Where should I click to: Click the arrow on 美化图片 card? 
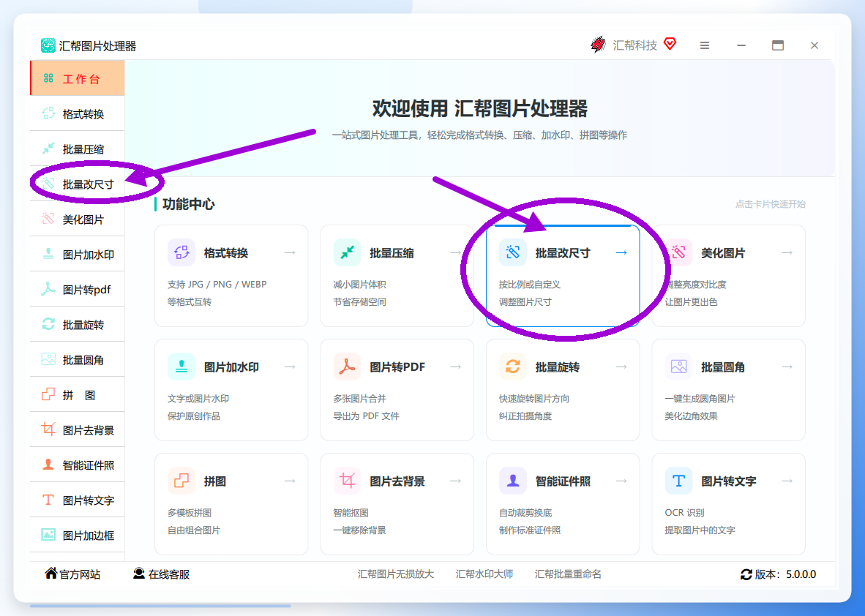point(787,252)
